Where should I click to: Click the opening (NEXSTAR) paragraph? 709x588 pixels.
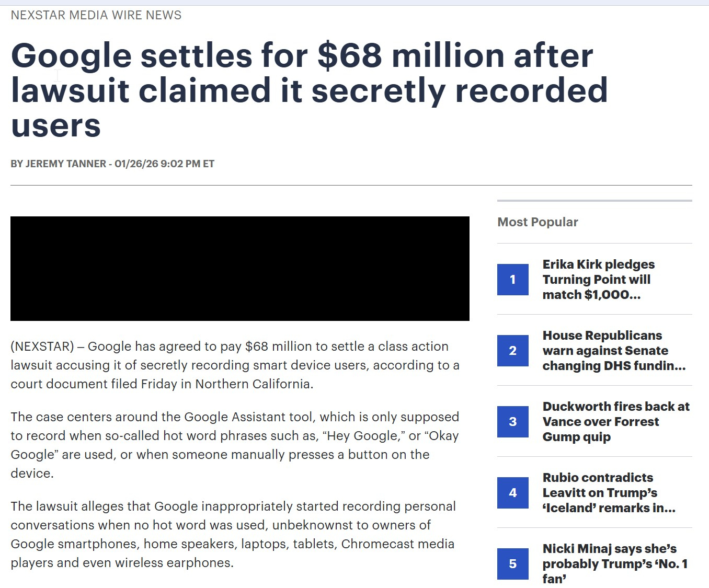(235, 365)
